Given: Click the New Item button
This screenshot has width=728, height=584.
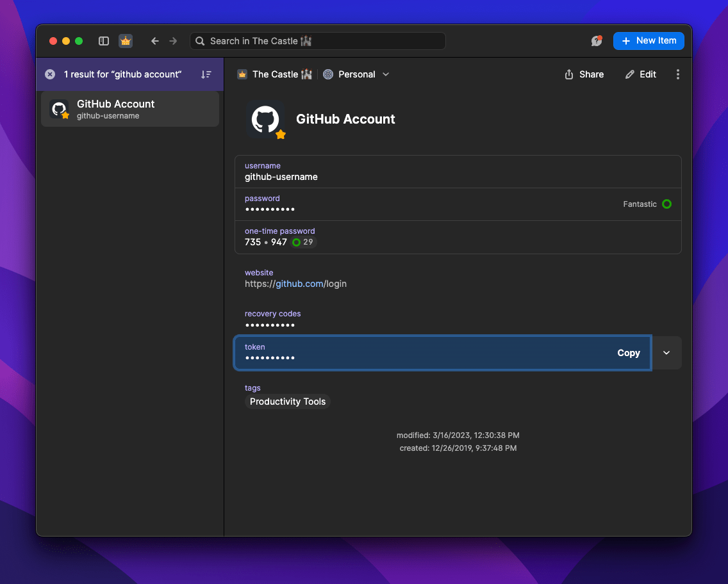Looking at the screenshot, I should [x=649, y=40].
